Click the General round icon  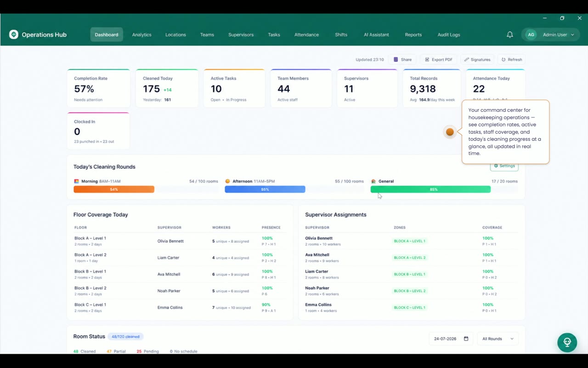[x=373, y=181]
